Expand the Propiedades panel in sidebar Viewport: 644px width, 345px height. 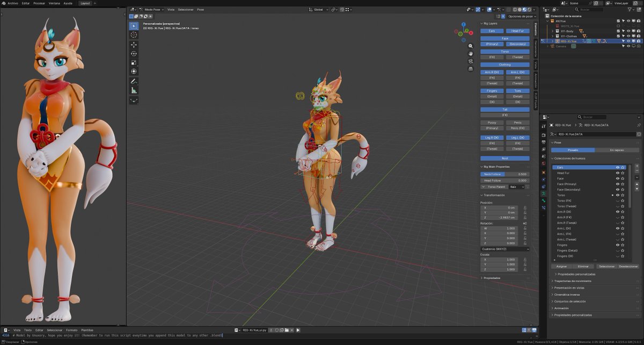[x=492, y=278]
